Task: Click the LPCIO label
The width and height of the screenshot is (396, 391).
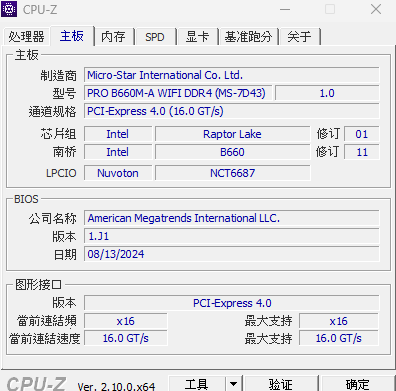Action: point(61,173)
